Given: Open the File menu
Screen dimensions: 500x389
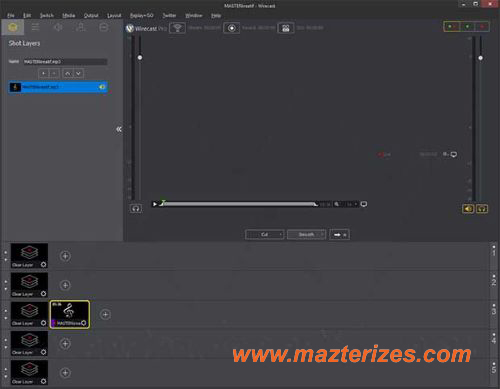Looking at the screenshot, I should point(11,15).
